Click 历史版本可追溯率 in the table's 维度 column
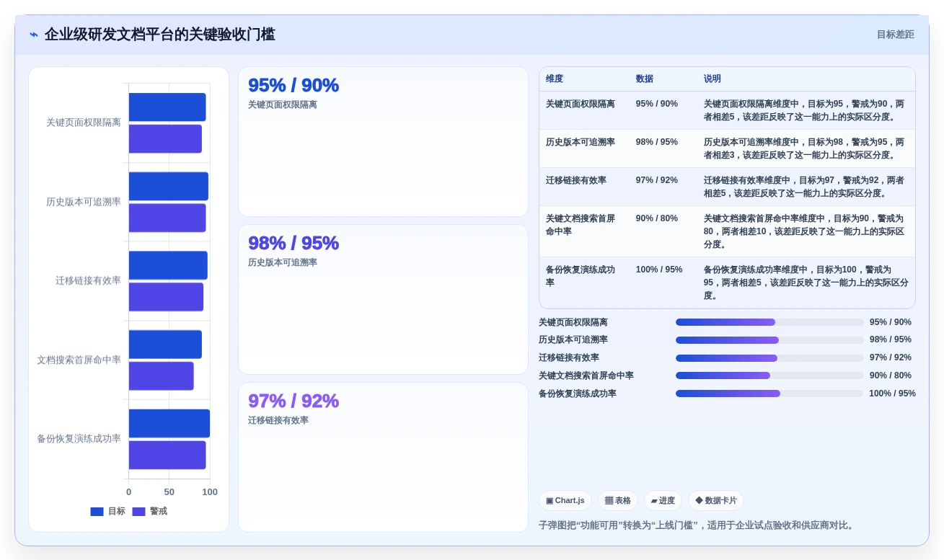Viewport: 944px width, 560px height. click(581, 142)
